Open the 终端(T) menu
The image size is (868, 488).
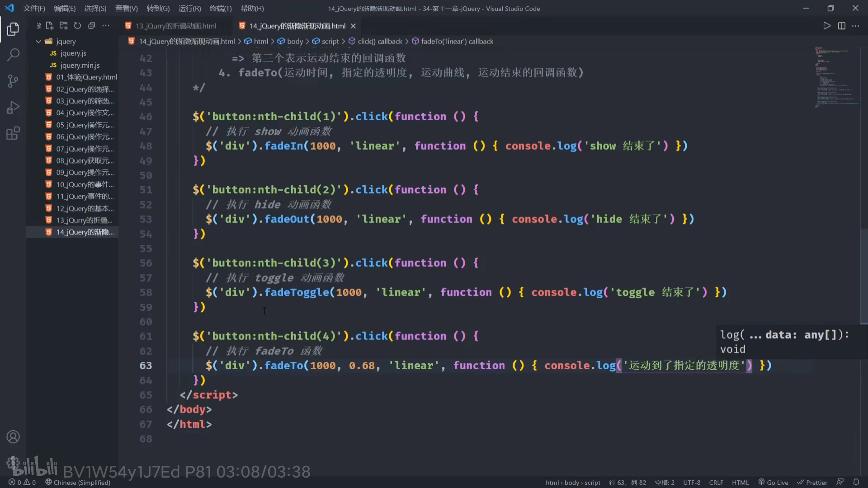[220, 8]
